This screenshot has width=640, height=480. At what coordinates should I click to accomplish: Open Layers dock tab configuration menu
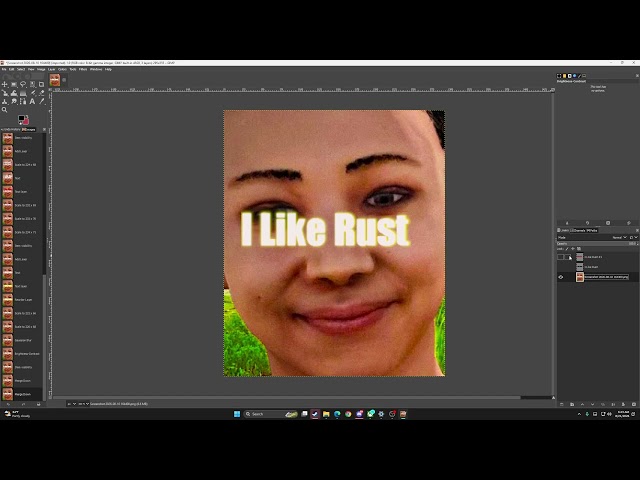point(637,230)
